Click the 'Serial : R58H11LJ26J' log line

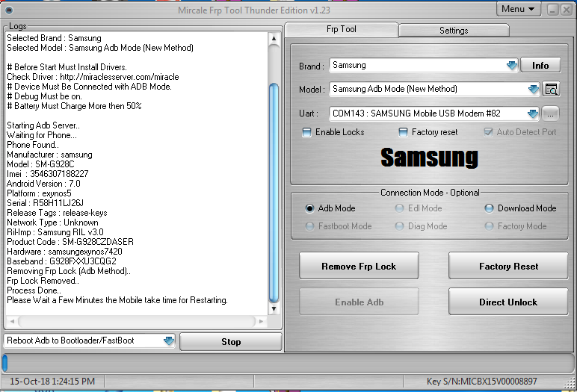[45, 203]
